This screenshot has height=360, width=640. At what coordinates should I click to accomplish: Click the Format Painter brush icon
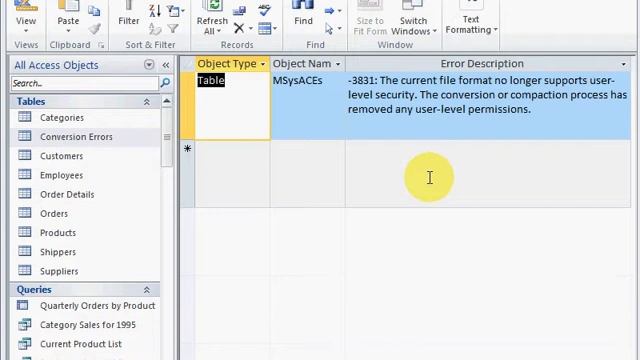tap(94, 29)
